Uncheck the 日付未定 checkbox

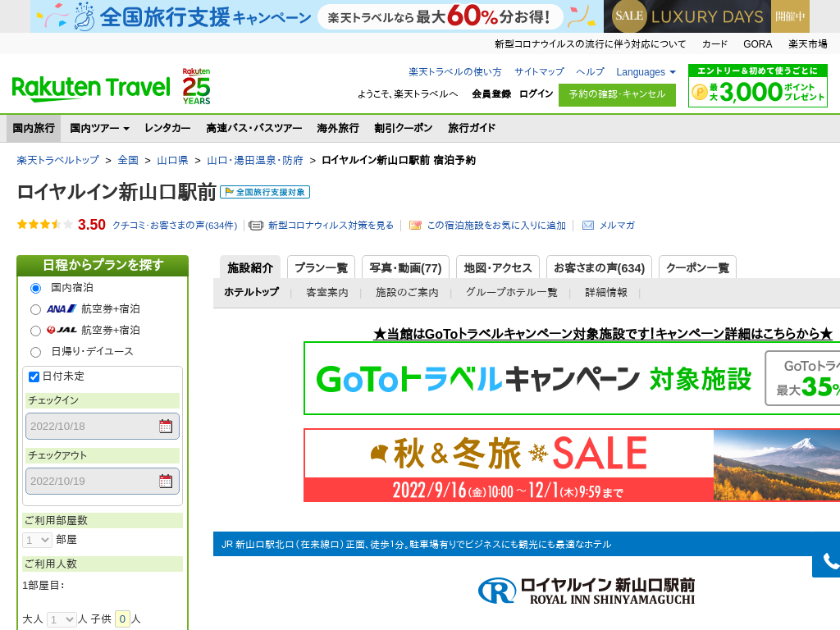click(x=34, y=377)
